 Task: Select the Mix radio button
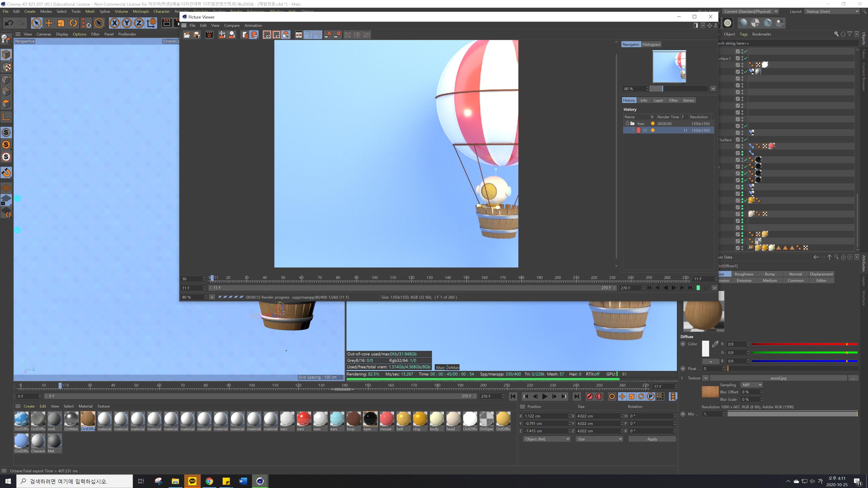point(683,414)
